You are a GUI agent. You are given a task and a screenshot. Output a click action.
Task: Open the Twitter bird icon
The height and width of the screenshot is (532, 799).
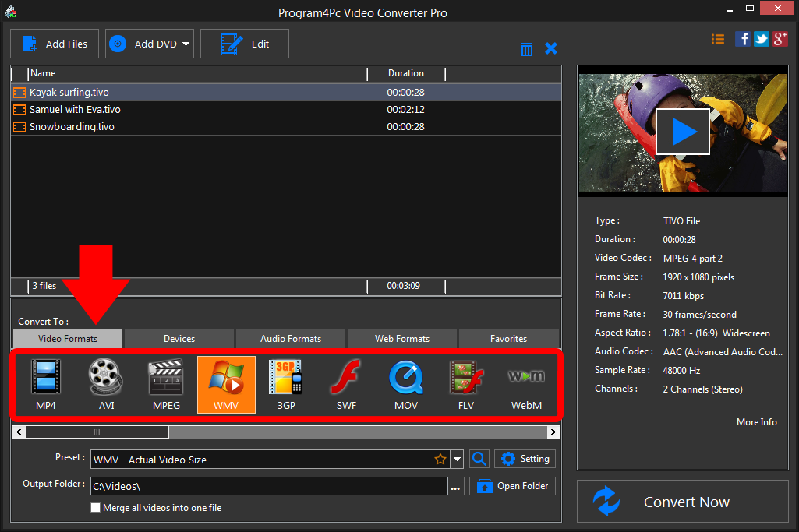click(x=762, y=39)
